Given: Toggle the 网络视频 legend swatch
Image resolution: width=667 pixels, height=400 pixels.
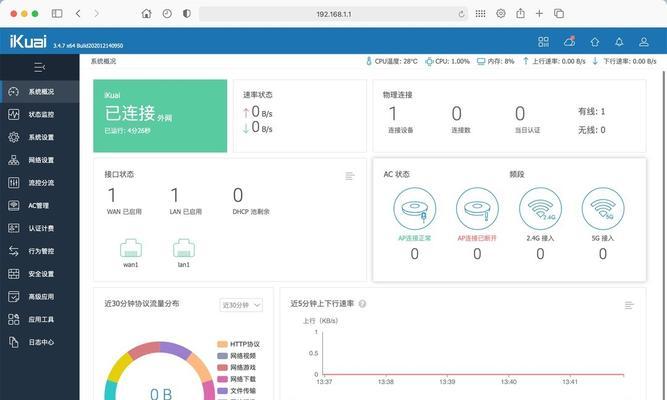Looking at the screenshot, I should (222, 356).
